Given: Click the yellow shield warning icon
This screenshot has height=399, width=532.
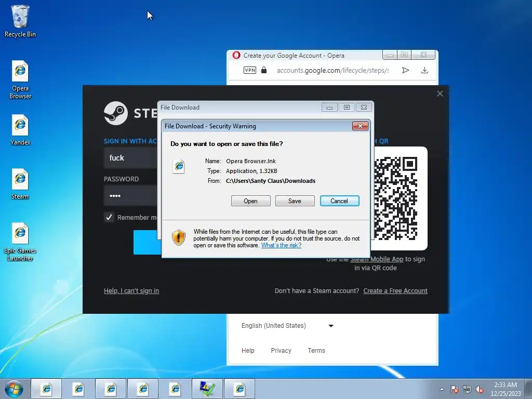Looking at the screenshot, I should 179,237.
